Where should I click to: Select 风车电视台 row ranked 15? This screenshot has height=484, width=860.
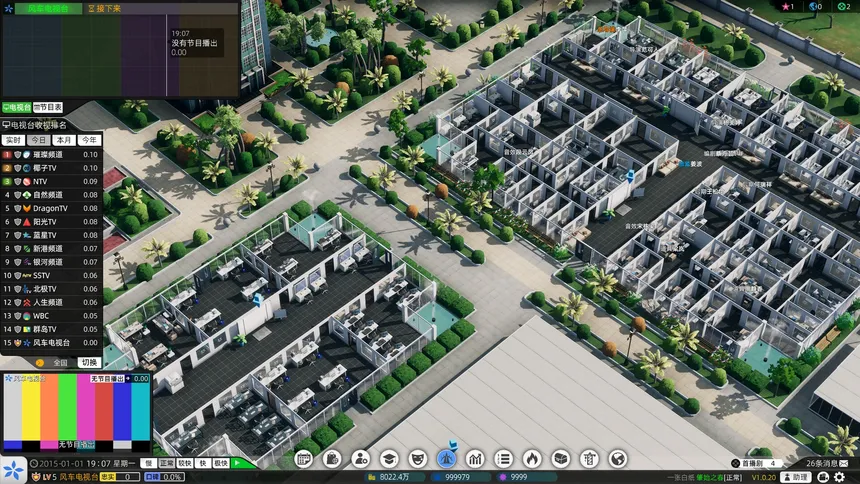[x=51, y=343]
